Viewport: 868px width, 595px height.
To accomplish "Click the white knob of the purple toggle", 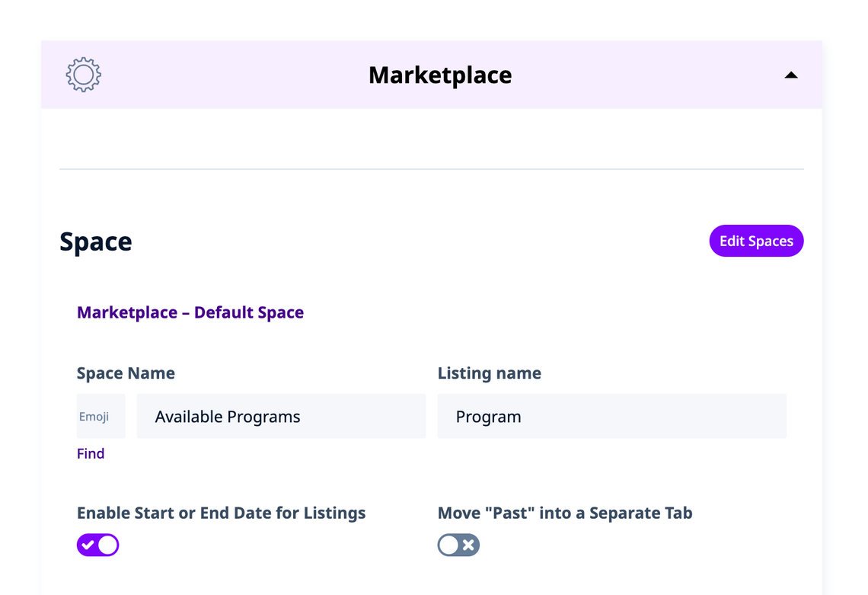I will 108,545.
